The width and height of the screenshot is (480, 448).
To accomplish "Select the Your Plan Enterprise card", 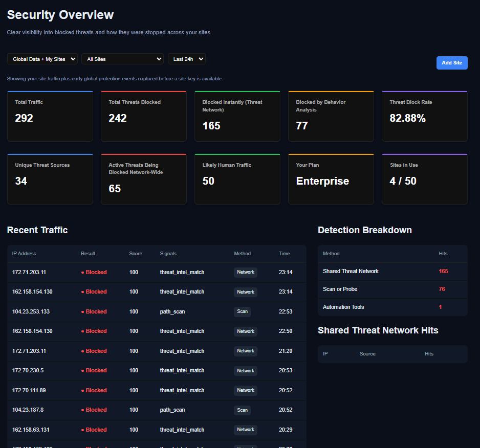I will click(331, 180).
